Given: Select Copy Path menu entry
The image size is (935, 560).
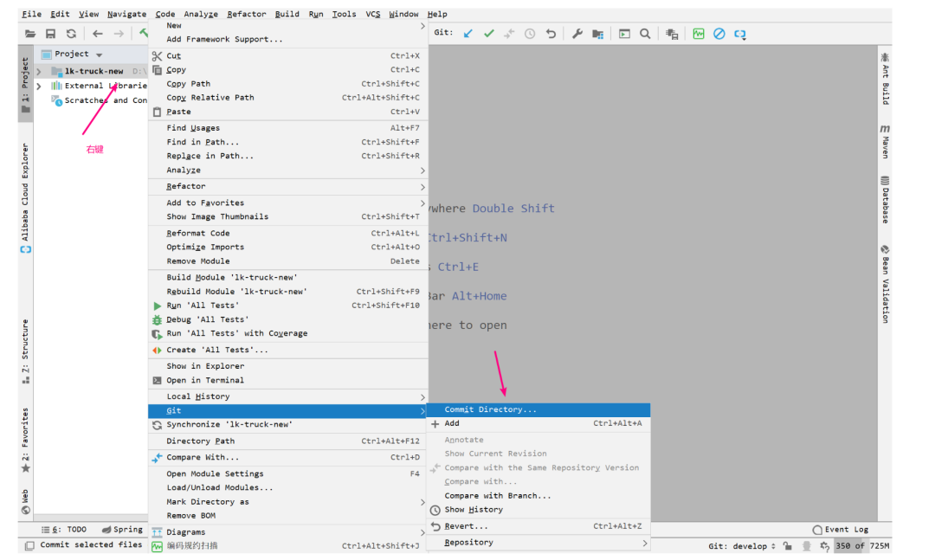Looking at the screenshot, I should click(x=288, y=84).
